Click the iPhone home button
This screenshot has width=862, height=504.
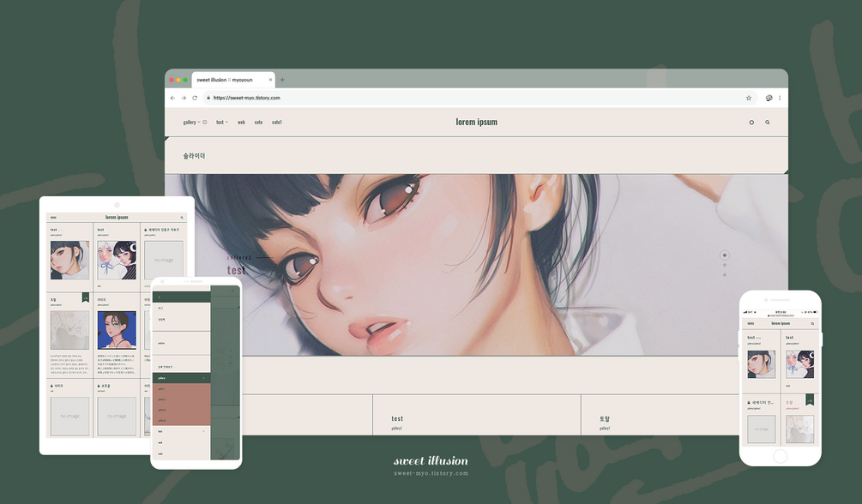pos(780,456)
